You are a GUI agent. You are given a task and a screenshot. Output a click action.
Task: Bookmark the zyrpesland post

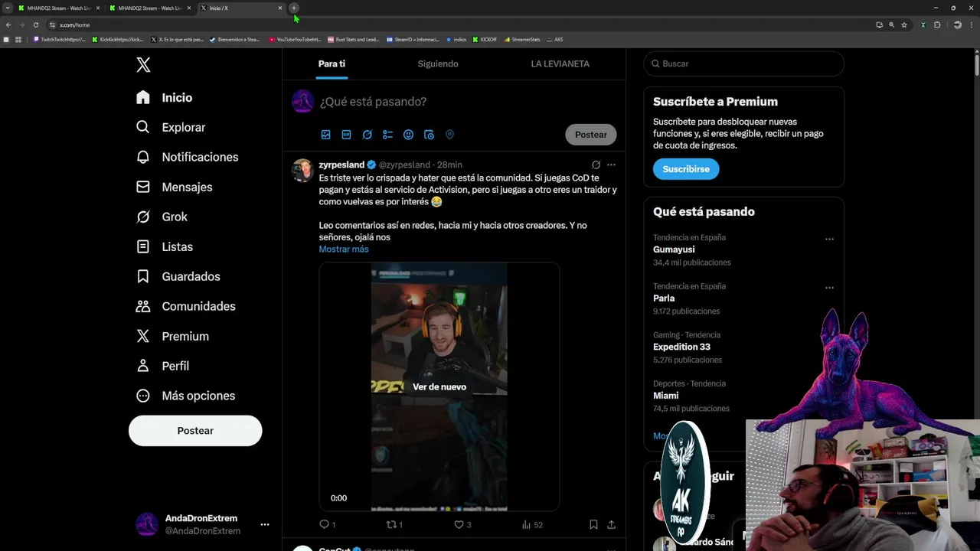click(593, 524)
